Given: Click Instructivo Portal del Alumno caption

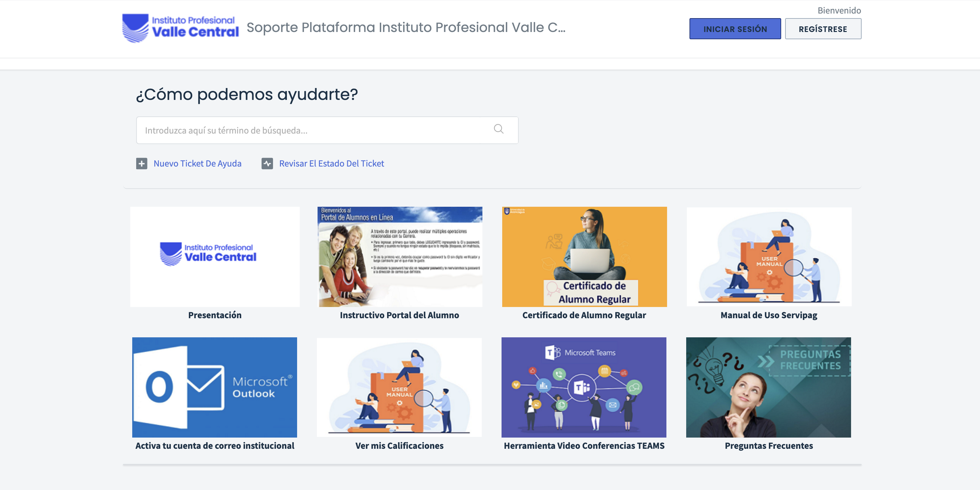Looking at the screenshot, I should click(399, 315).
